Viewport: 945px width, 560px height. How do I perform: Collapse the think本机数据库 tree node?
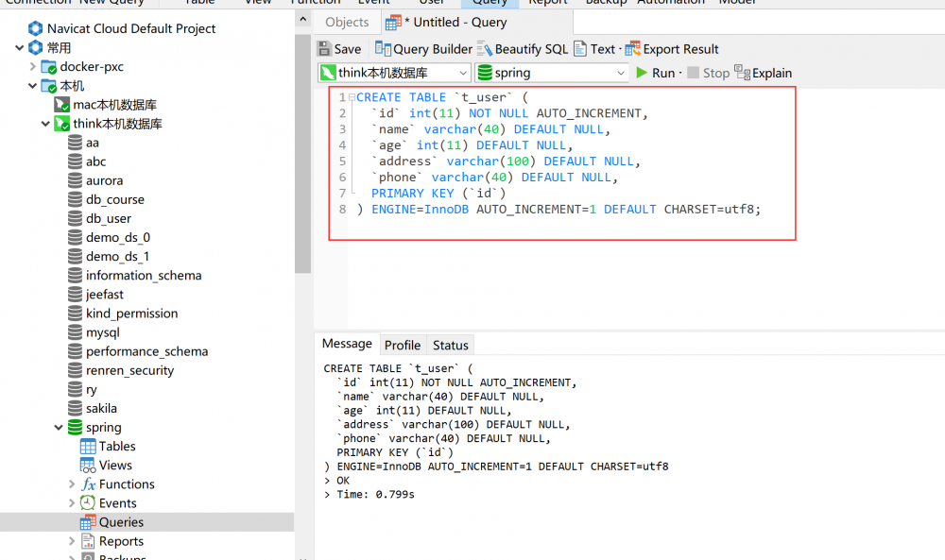[x=45, y=124]
